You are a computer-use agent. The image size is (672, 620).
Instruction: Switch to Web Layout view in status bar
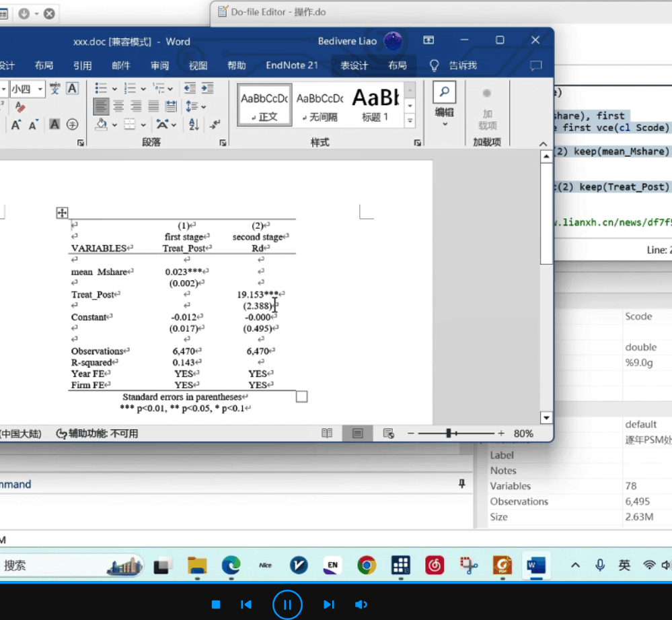[388, 434]
